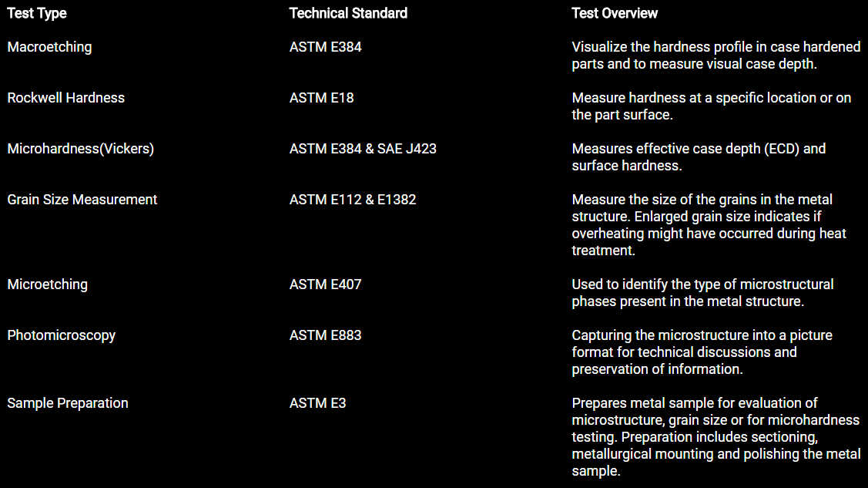The image size is (868, 488).
Task: Click the effective case depth (ECD) description
Action: pyautogui.click(x=699, y=157)
